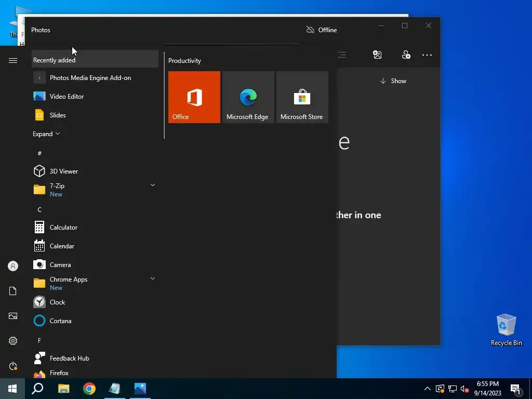532x399 pixels.
Task: Open the Clock app
Action: tap(95, 302)
